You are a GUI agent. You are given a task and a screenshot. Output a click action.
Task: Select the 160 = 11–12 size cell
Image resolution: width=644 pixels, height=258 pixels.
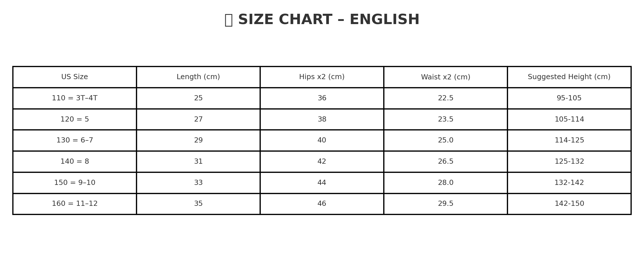tap(75, 204)
